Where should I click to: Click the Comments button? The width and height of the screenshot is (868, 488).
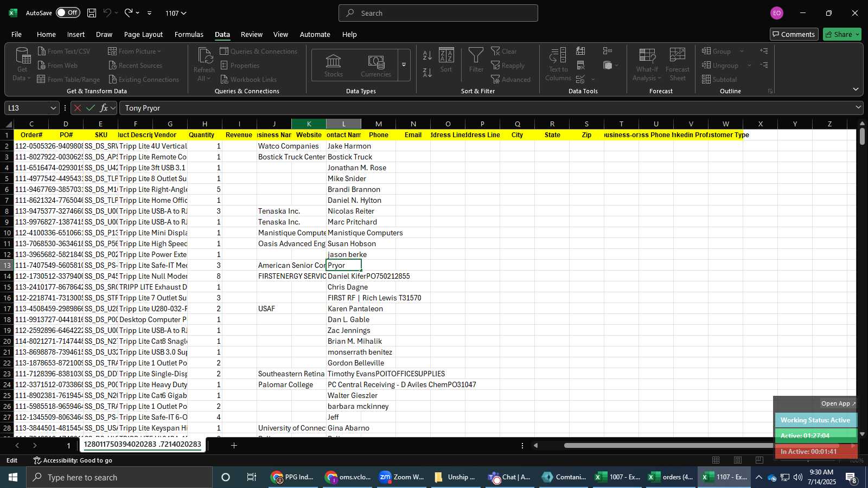794,34
